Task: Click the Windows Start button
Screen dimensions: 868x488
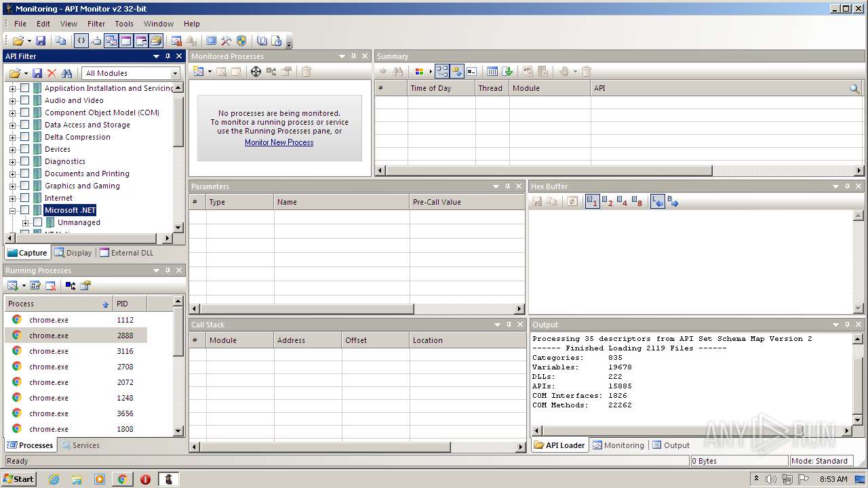Action: tap(18, 479)
